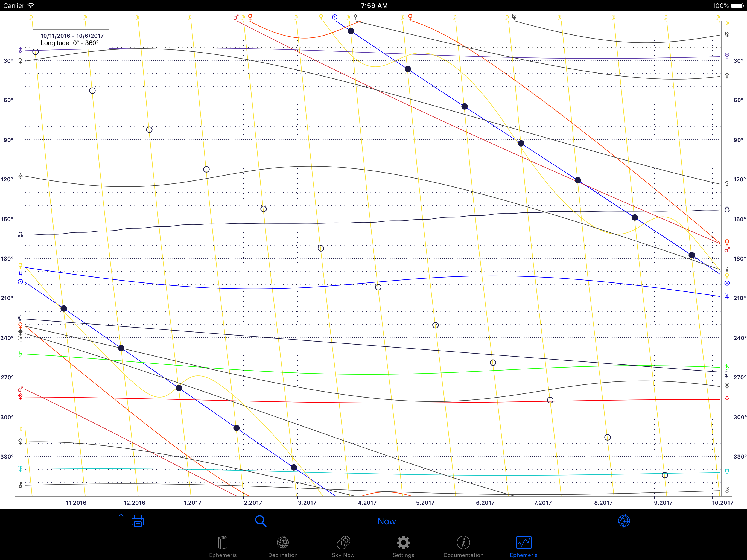
Task: Tap the share icon in the toolbar
Action: click(121, 521)
